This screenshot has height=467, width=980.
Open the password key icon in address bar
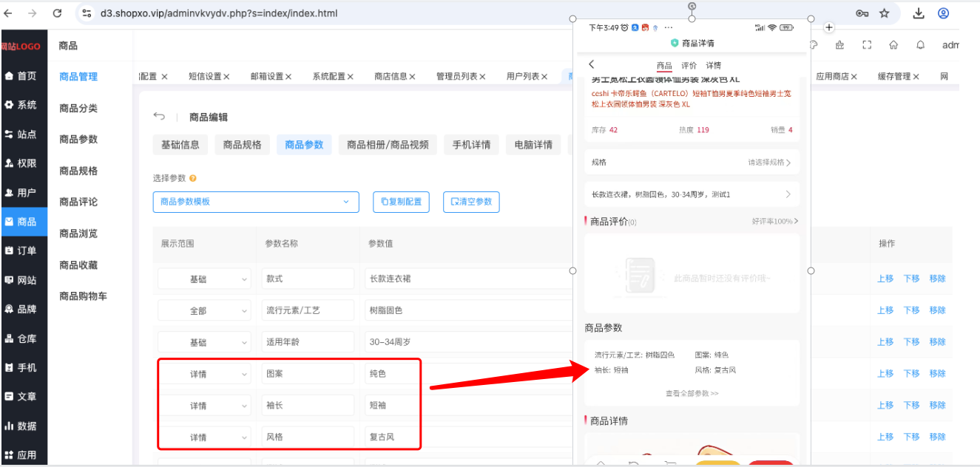(x=862, y=13)
